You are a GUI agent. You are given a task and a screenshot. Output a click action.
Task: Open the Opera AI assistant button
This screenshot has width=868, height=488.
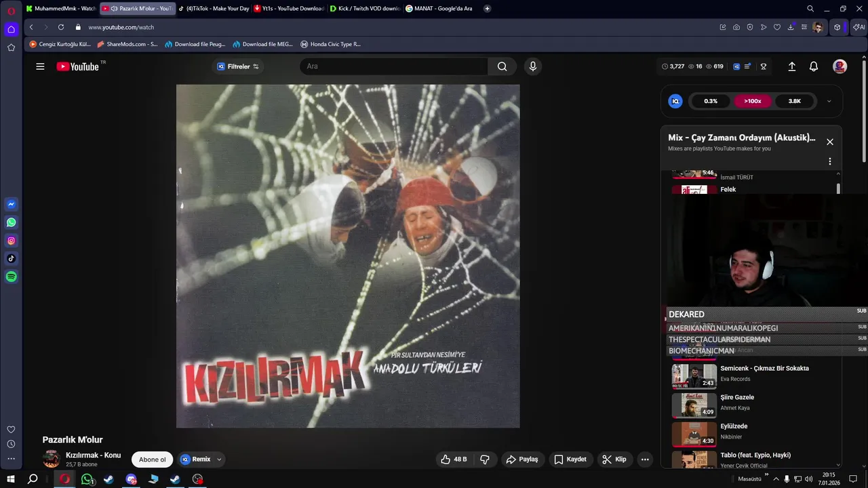[x=859, y=27]
